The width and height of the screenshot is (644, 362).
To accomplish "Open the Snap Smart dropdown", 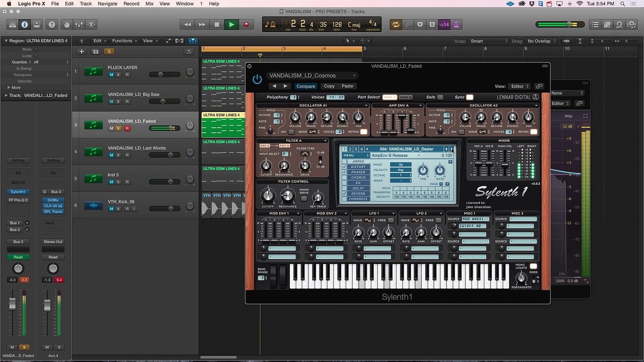I will tap(489, 41).
